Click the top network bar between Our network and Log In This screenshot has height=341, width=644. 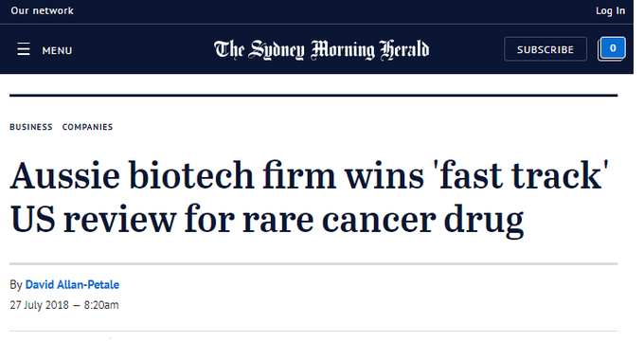point(329,11)
